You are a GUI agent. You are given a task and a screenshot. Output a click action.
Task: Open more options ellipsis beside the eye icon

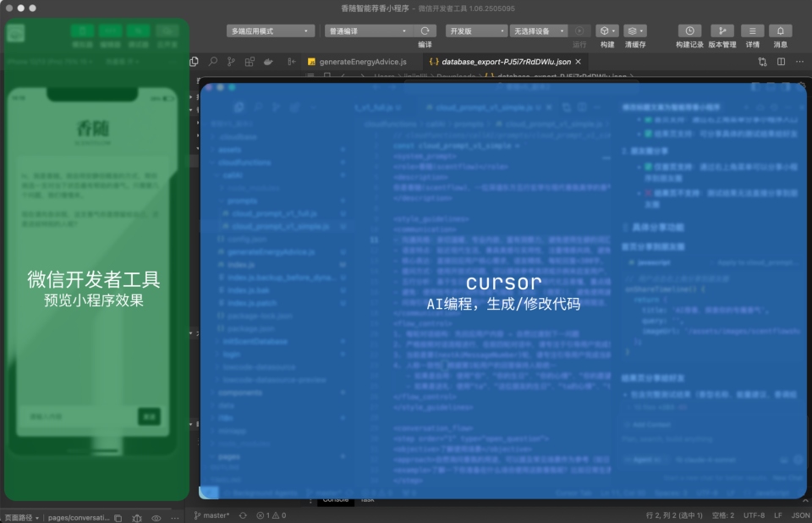(174, 518)
